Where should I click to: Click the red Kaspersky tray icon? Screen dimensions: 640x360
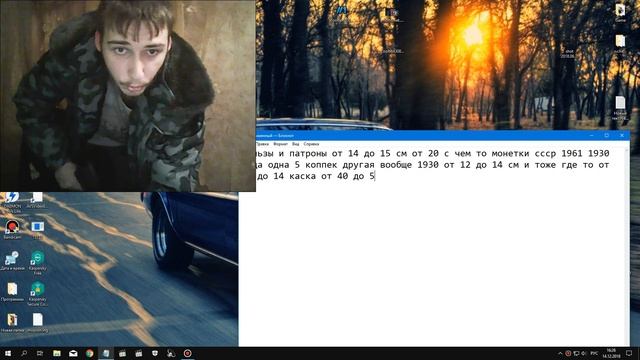(x=568, y=353)
